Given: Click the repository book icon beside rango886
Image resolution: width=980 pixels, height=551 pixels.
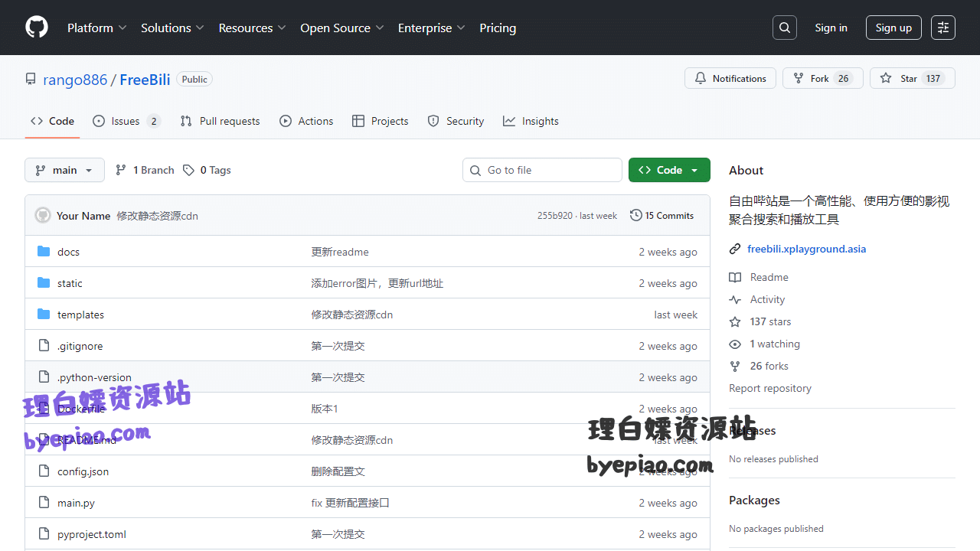Looking at the screenshot, I should 31,79.
